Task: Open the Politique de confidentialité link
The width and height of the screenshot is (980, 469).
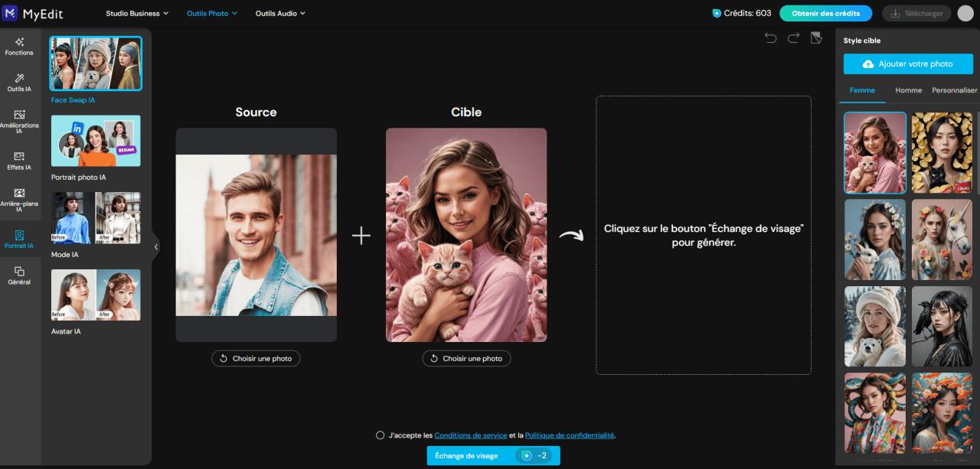Action: click(569, 435)
